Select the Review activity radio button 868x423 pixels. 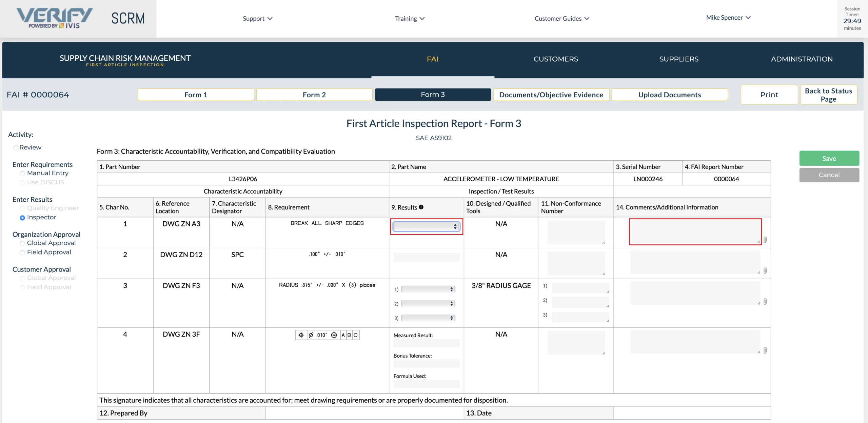tap(16, 148)
